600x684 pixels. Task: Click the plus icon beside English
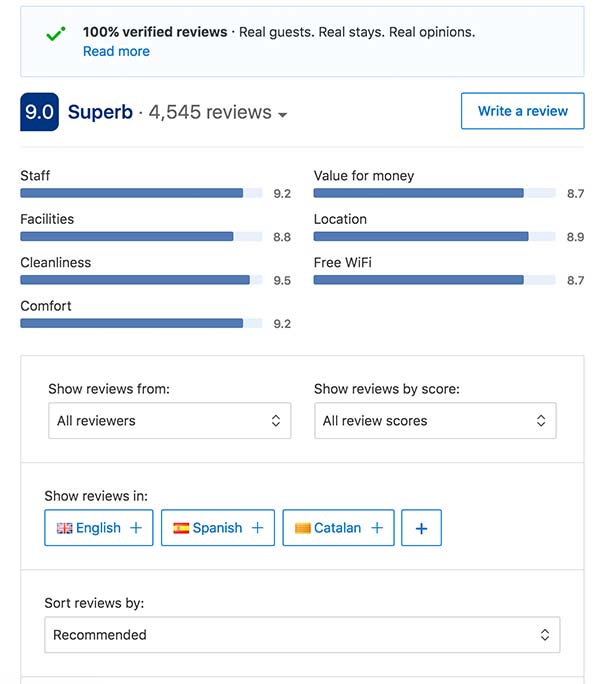(136, 528)
